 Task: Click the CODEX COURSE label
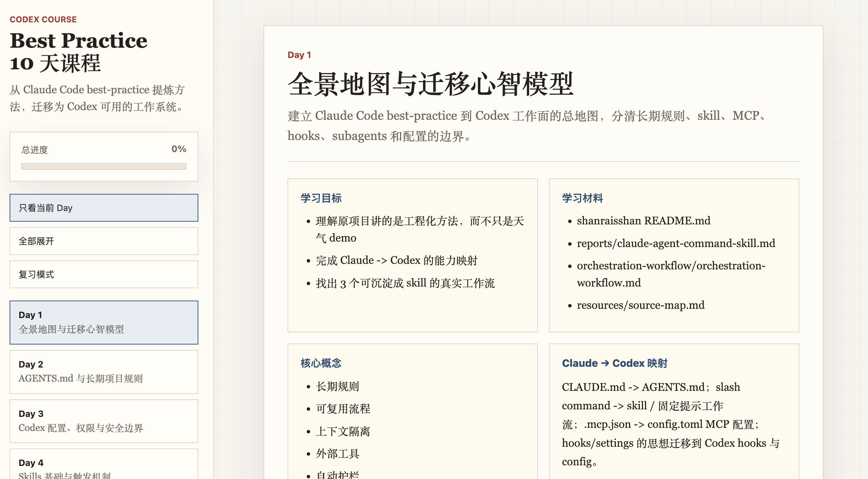(x=43, y=20)
